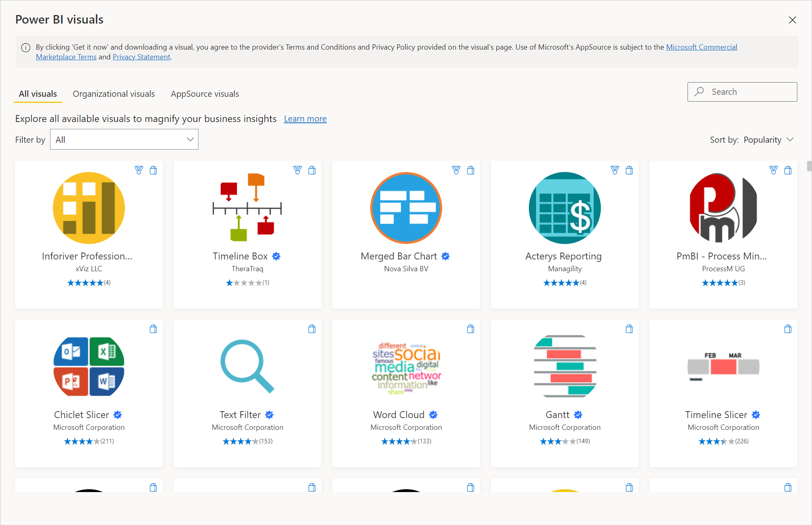Open the Filter by dropdown

124,139
